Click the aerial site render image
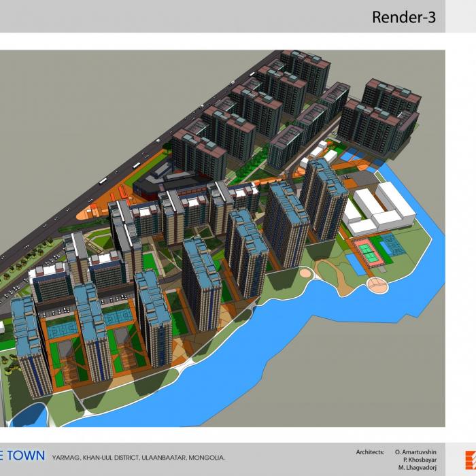 (222, 238)
